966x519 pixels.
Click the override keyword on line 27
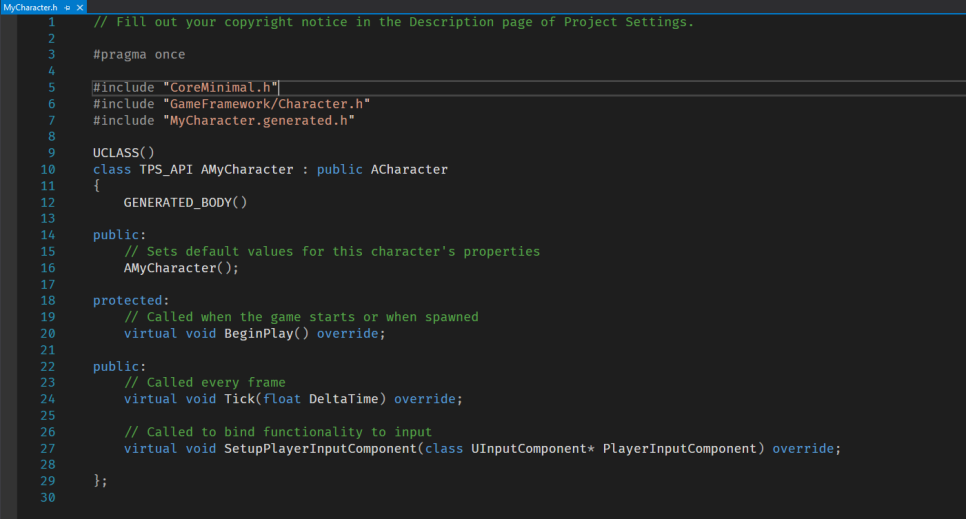pos(803,449)
